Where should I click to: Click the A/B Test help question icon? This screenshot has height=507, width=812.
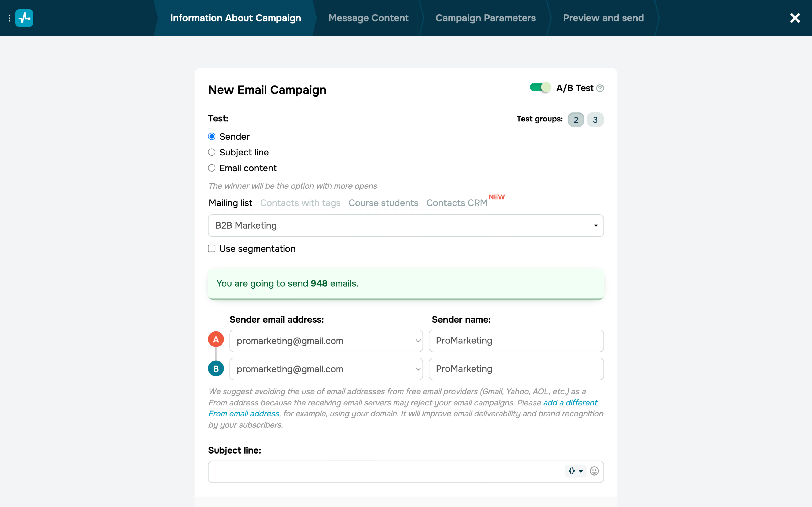tap(600, 88)
